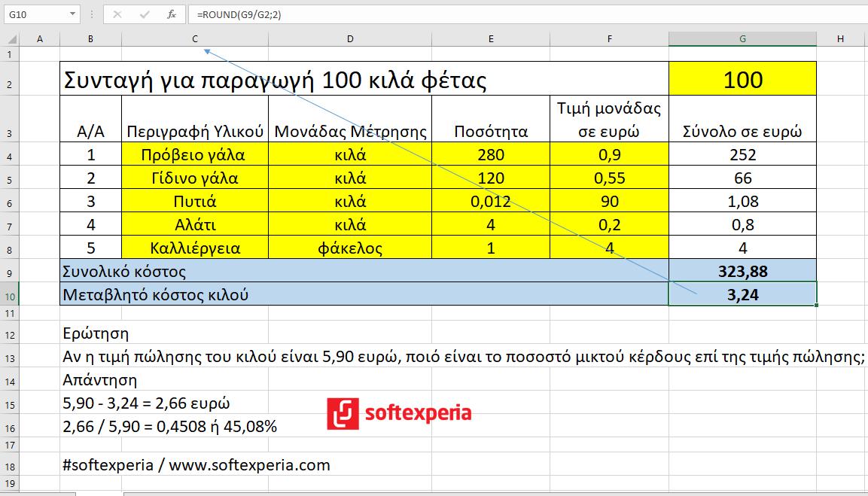Click the cell with Πρόβειο γάλα
The image size is (868, 496).
(194, 155)
